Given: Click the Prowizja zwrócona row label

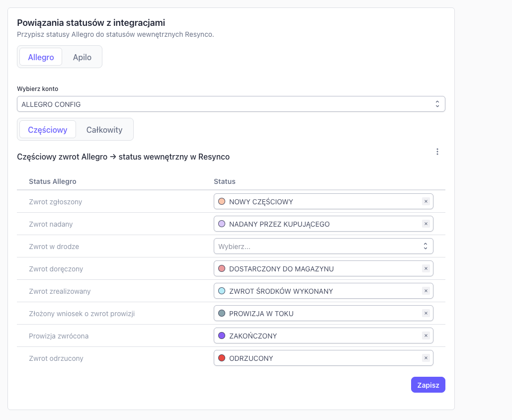Looking at the screenshot, I should [x=59, y=336].
